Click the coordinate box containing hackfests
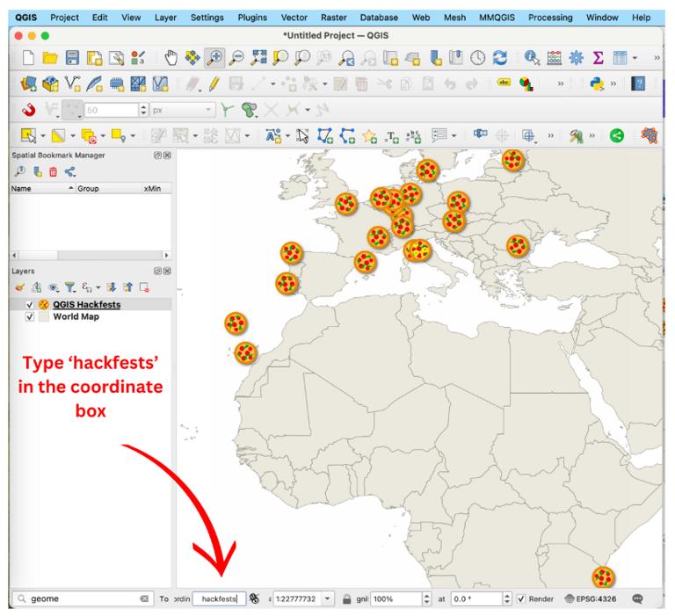The height and width of the screenshot is (616, 675). pyautogui.click(x=219, y=598)
